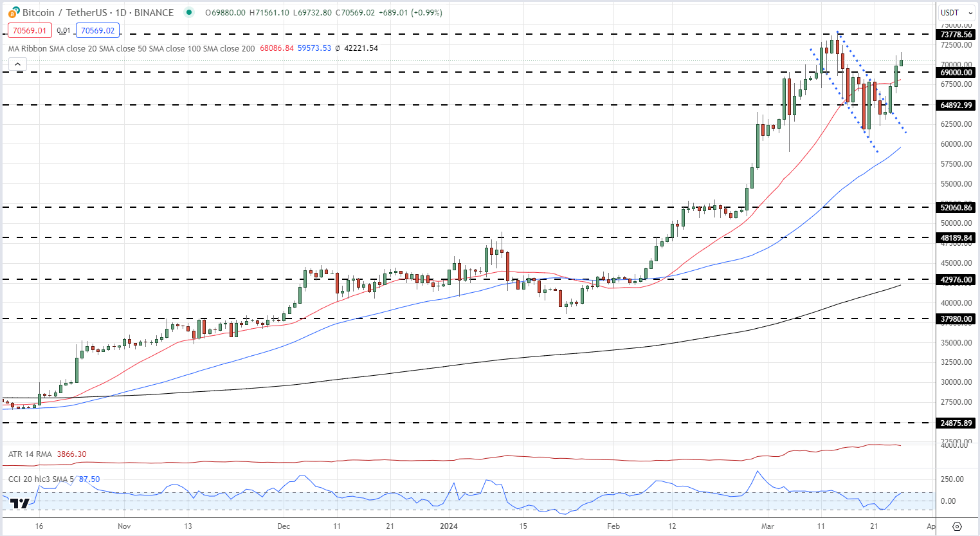Open chart settings gear on time axis
This screenshot has height=536, width=980.
[x=957, y=526]
